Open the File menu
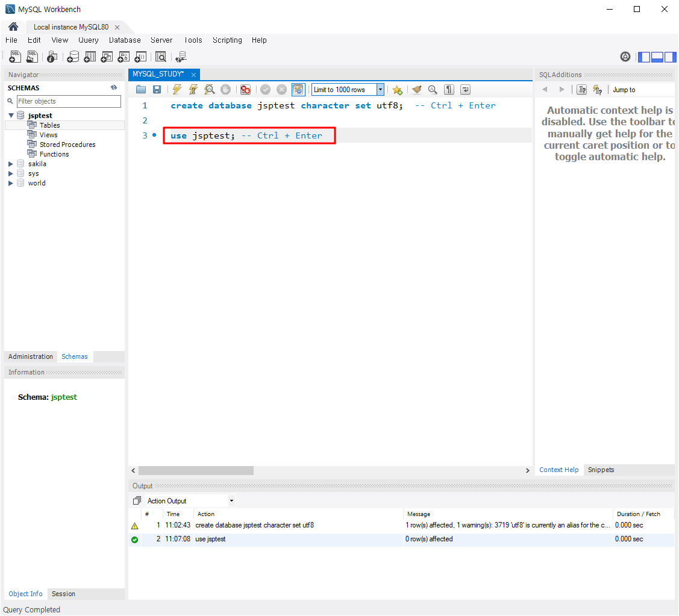This screenshot has height=616, width=679. coord(11,40)
